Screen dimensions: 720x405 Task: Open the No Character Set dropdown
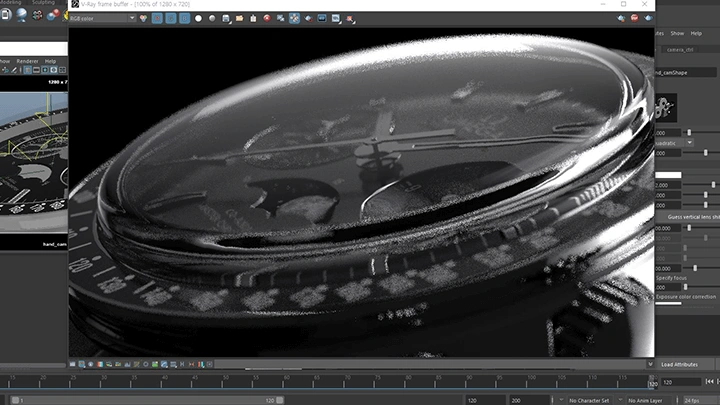589,400
